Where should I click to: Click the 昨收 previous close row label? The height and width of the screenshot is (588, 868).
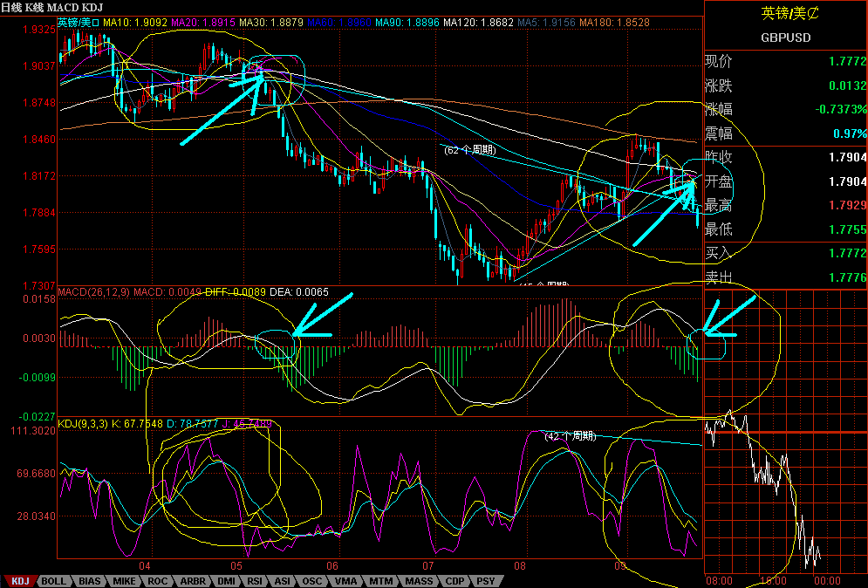pyautogui.click(x=719, y=157)
